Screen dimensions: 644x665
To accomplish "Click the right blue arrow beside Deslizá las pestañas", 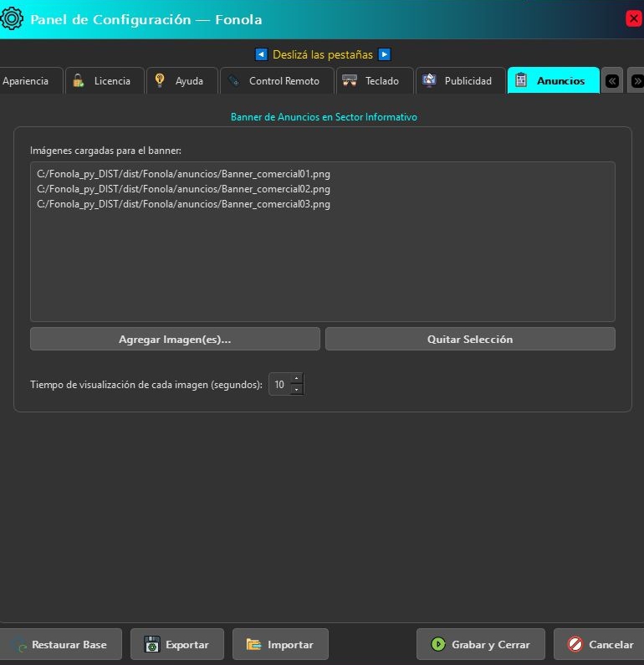I will click(x=384, y=54).
